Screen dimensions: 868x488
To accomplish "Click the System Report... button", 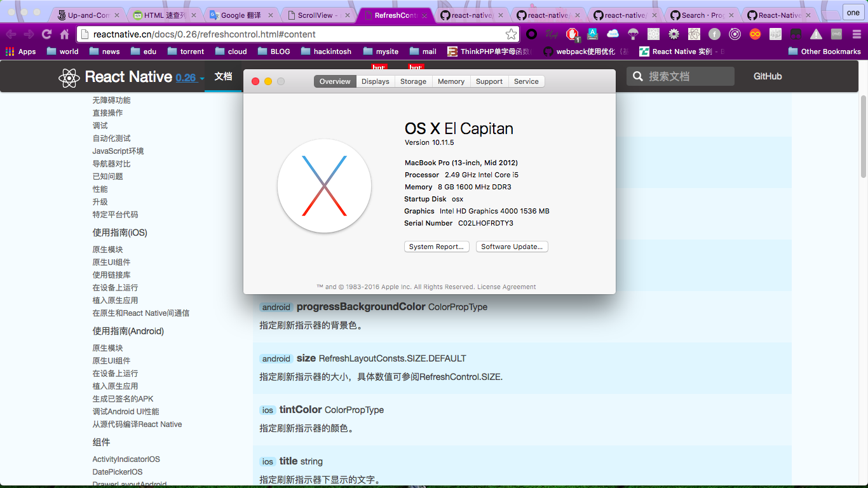I will pyautogui.click(x=437, y=247).
